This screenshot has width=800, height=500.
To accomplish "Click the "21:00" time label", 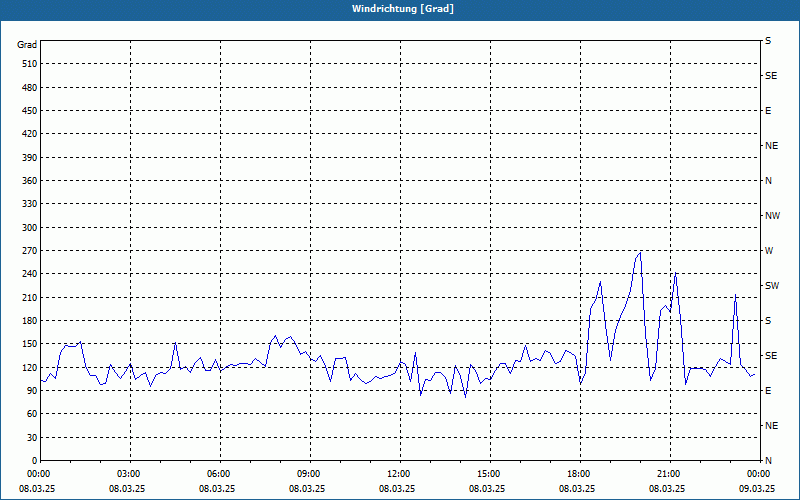I will point(670,474).
